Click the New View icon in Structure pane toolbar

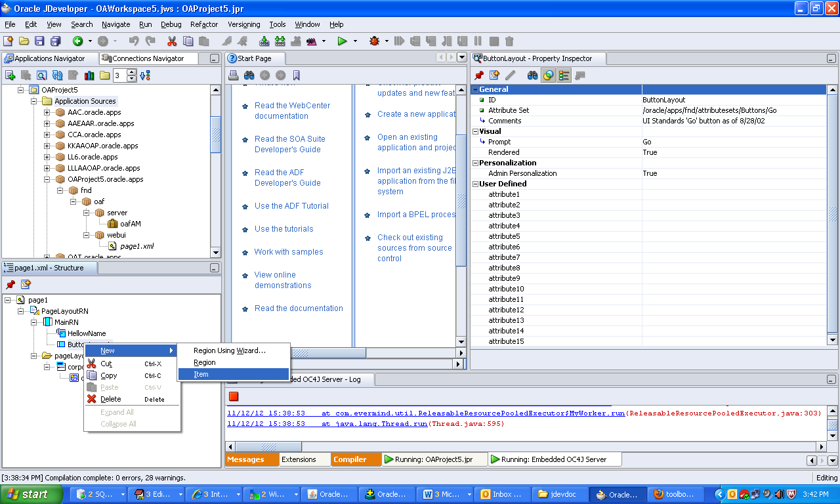tap(26, 285)
